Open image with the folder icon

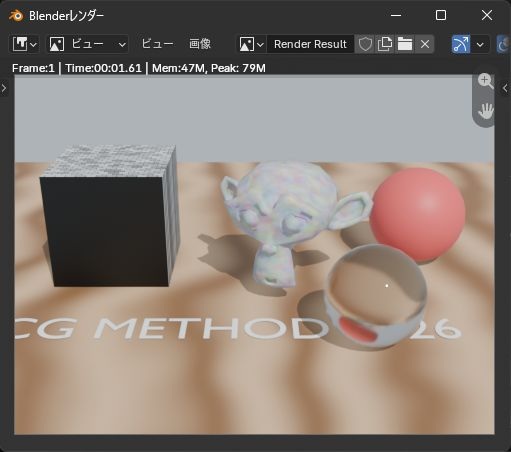(405, 44)
